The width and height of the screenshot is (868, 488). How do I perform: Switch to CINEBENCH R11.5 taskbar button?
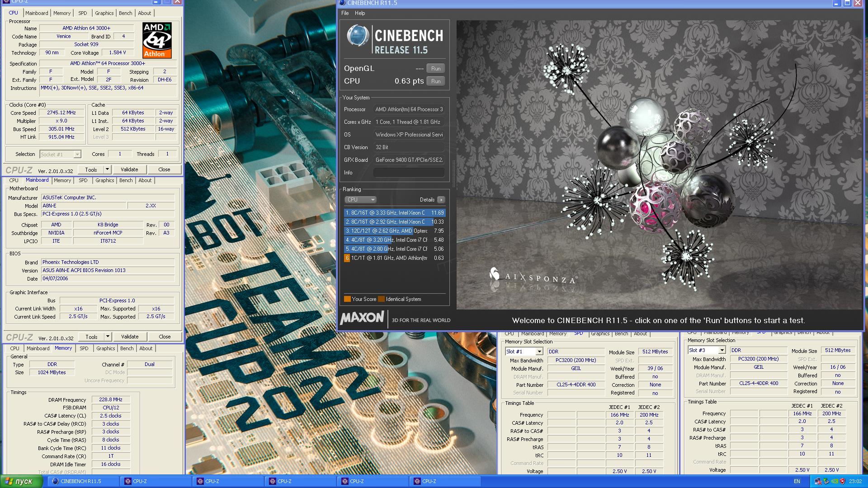click(84, 481)
